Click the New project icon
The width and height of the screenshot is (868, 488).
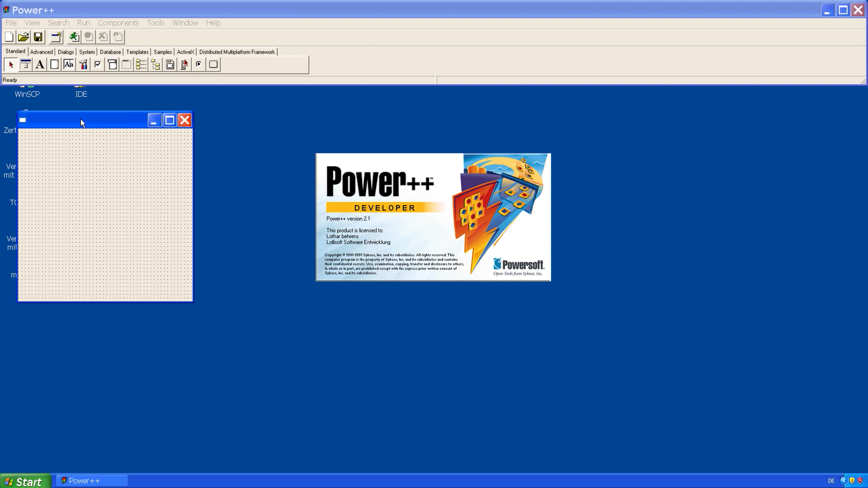(9, 37)
